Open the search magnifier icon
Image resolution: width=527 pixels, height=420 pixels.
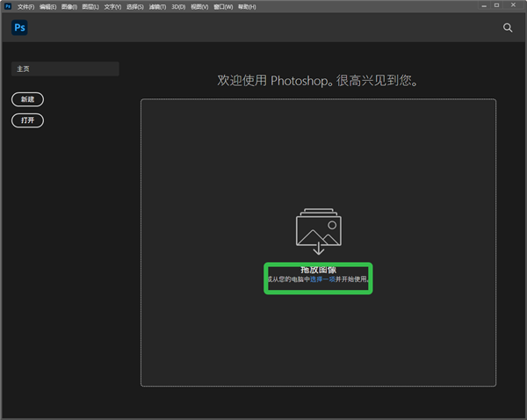tap(508, 28)
